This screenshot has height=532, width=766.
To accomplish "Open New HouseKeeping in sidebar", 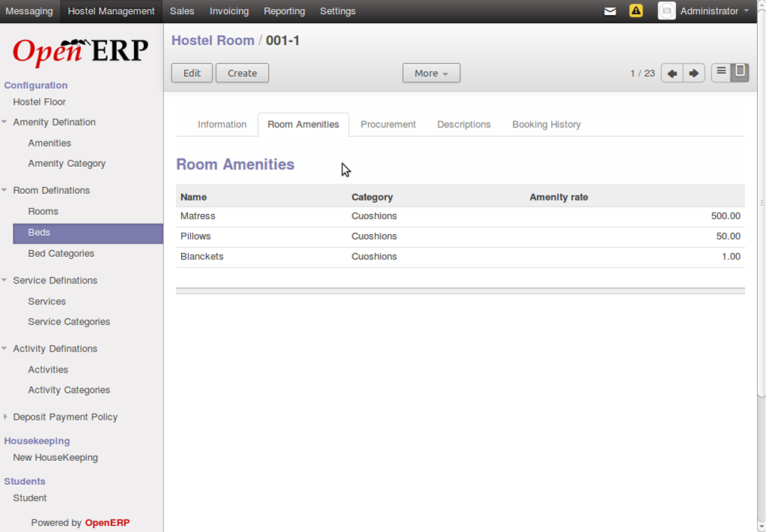I will (x=55, y=457).
